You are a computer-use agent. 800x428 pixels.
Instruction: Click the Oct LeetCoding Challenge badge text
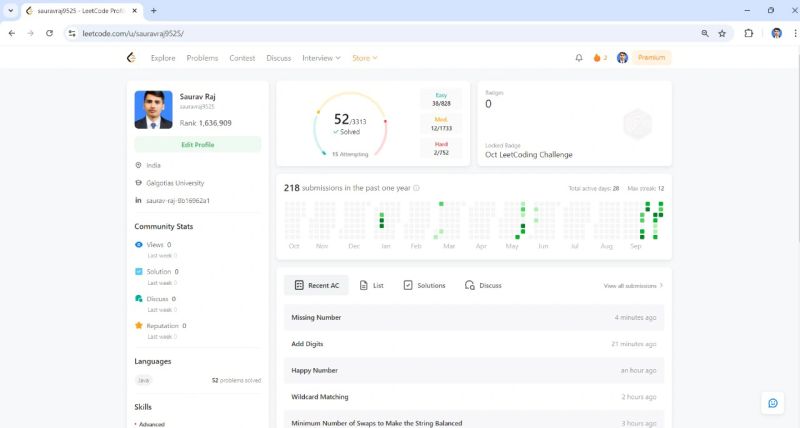pos(529,155)
